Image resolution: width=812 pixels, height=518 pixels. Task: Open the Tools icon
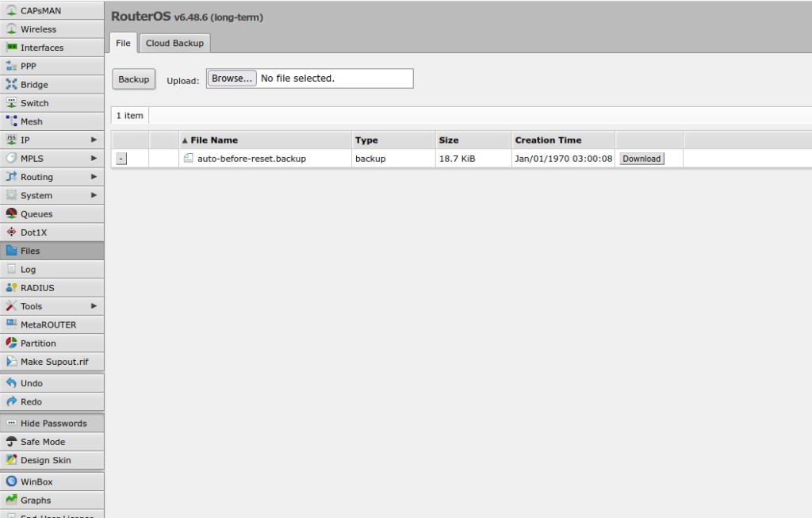point(11,306)
